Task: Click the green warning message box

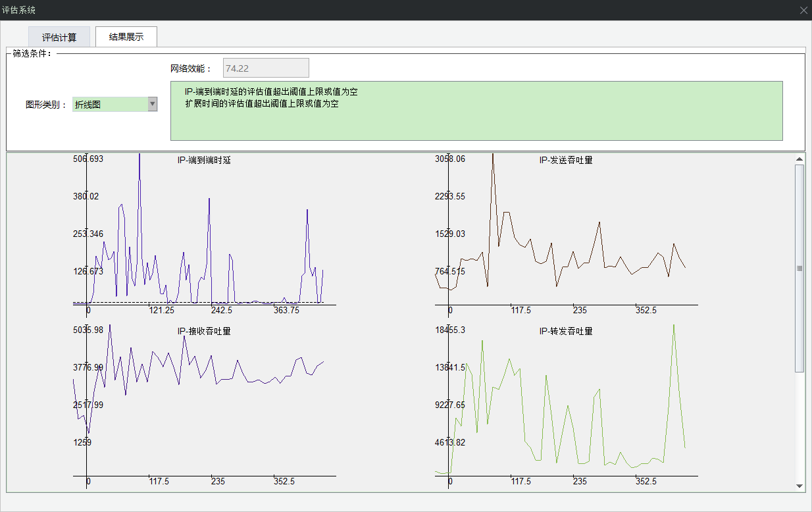Action: point(476,111)
